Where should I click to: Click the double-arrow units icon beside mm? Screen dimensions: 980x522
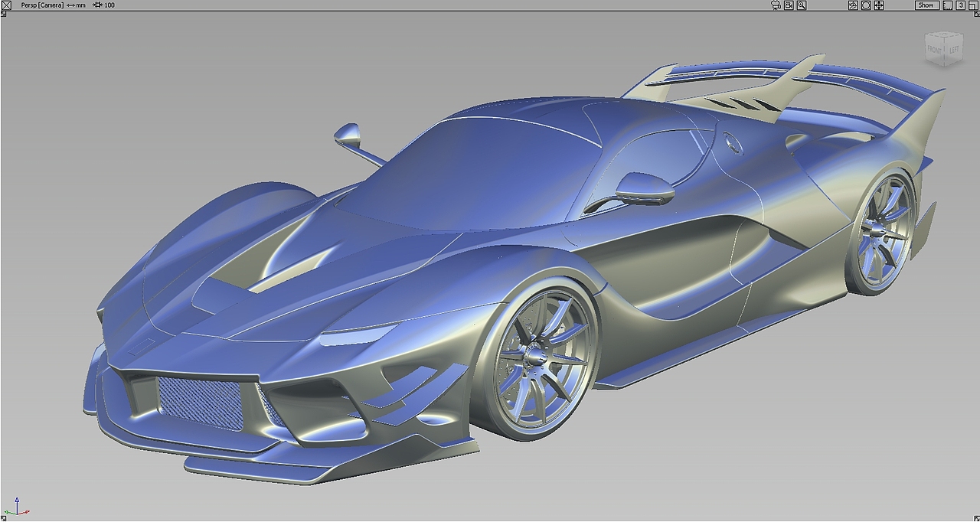69,5
